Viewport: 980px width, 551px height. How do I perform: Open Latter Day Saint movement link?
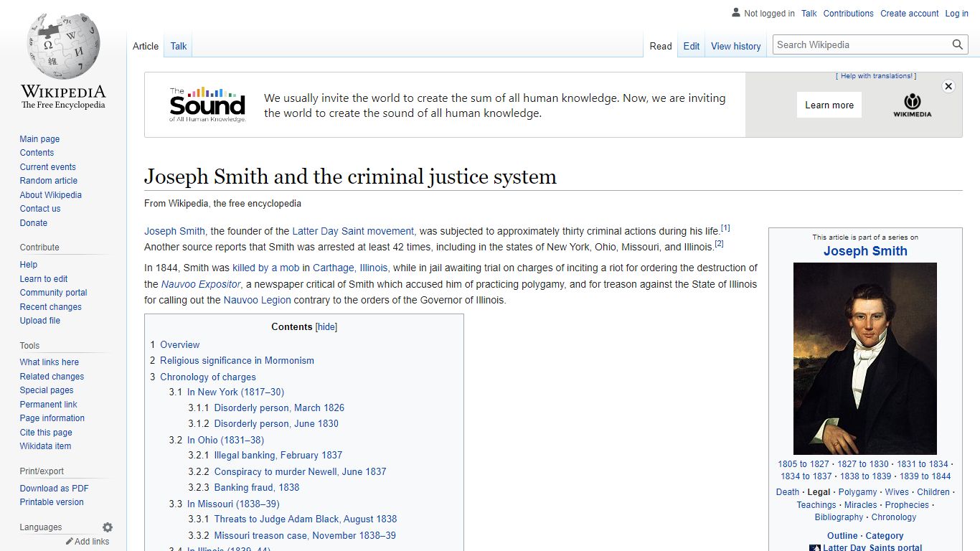(x=353, y=231)
